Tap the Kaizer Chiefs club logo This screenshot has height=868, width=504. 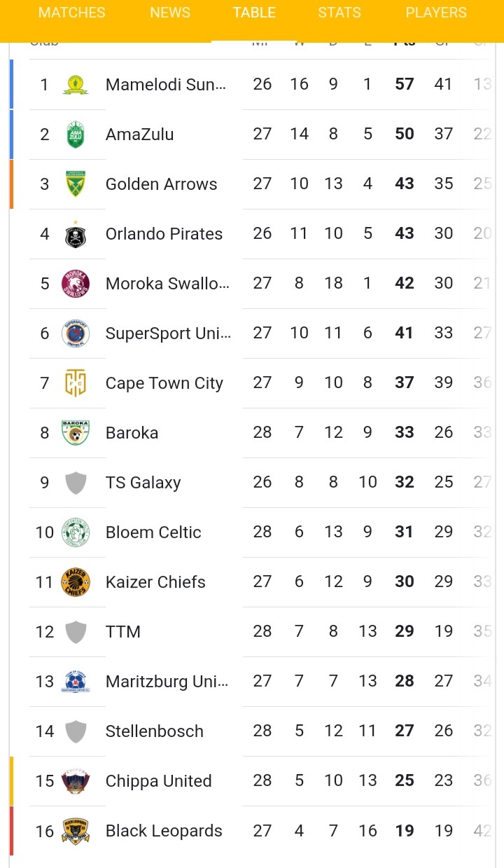tap(76, 582)
